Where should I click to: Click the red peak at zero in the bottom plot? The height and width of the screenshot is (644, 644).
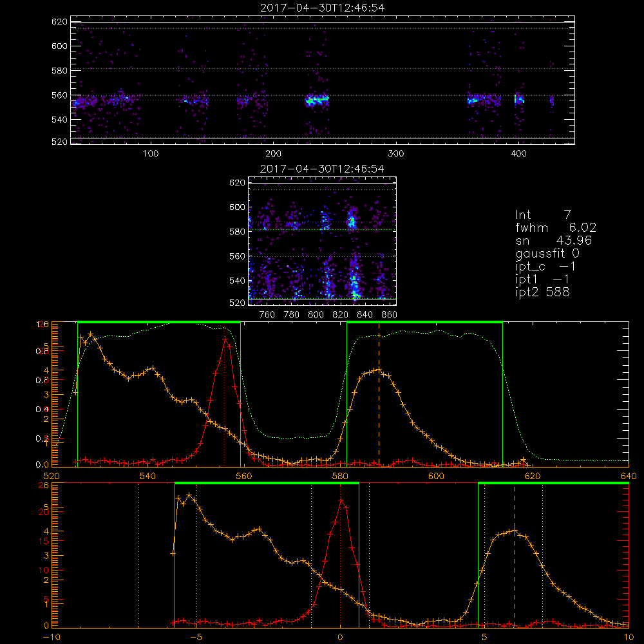(341, 500)
